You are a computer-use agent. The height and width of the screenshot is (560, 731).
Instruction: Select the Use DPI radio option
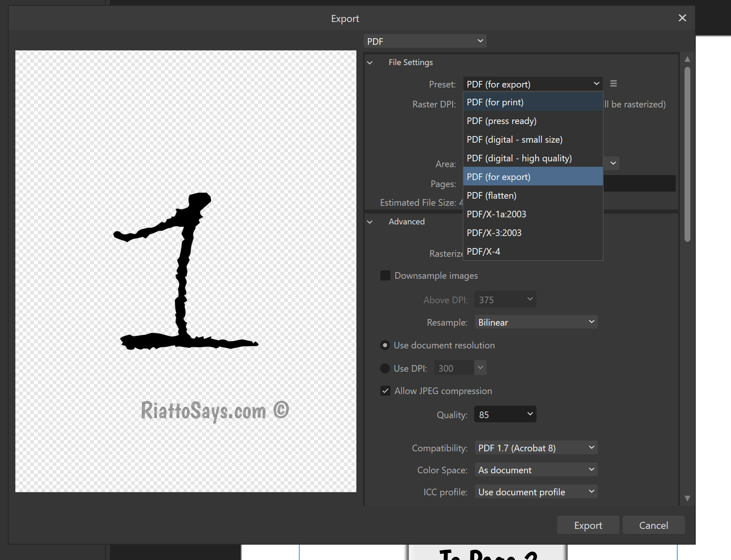(x=385, y=368)
